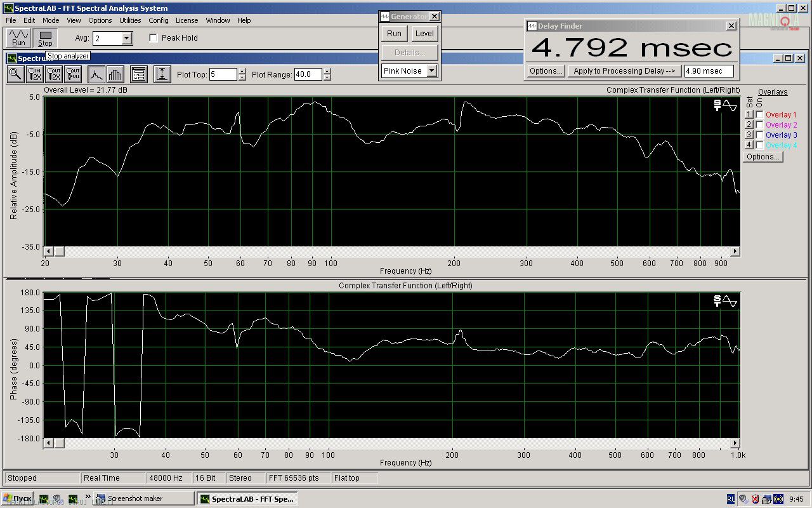Increase Plot Top with the up arrow
Screen dimensions: 812x508
pos(242,71)
